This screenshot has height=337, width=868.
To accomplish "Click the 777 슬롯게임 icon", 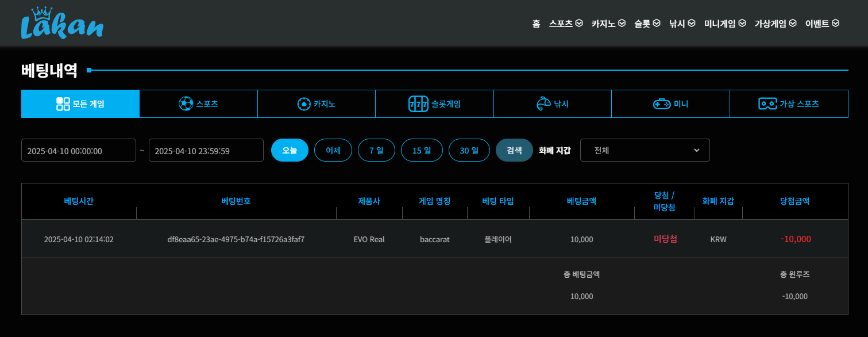I will 418,104.
